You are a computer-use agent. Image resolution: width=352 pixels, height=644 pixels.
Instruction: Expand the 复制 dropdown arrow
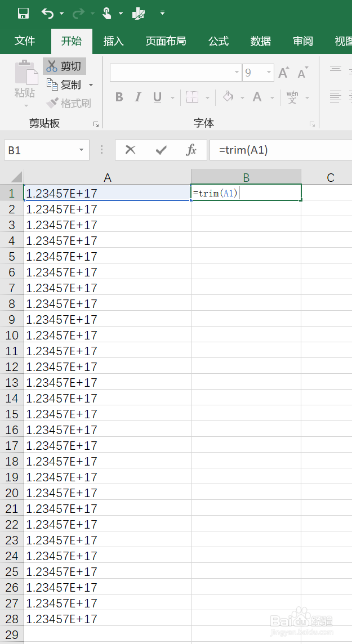click(91, 85)
